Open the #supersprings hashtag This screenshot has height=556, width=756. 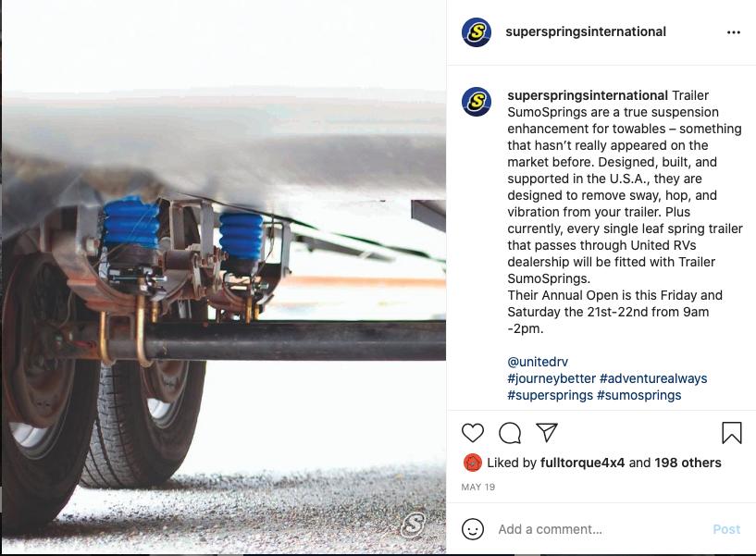pos(551,395)
